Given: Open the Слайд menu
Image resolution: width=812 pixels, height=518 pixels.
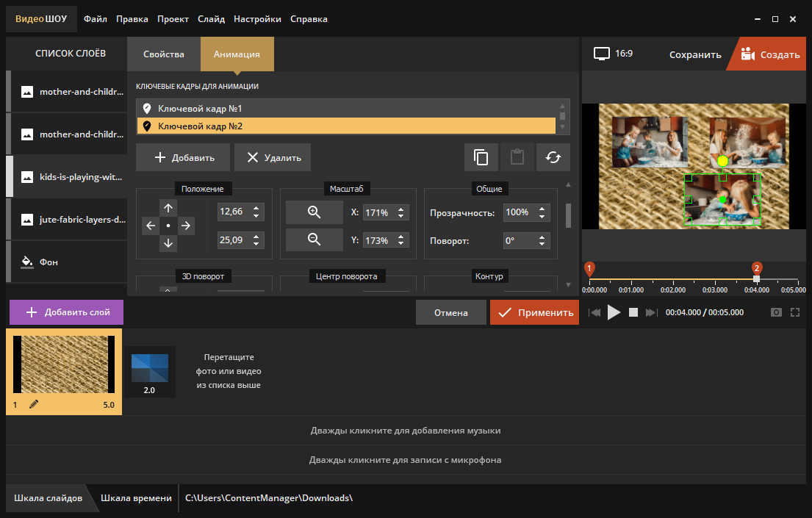Looking at the screenshot, I should point(212,19).
